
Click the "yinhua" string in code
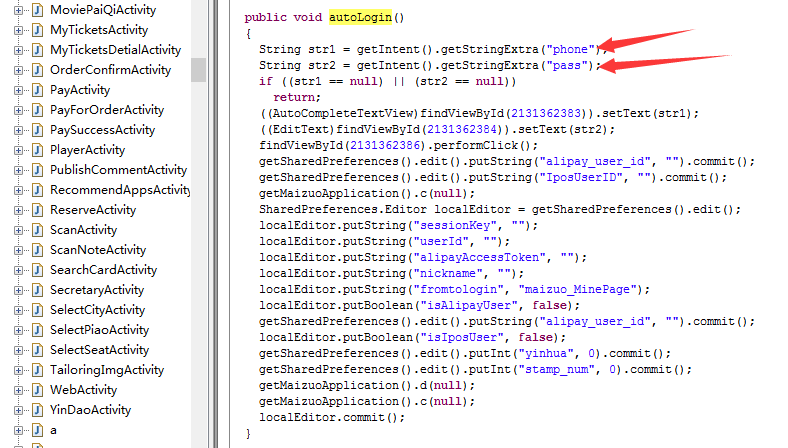coord(546,353)
